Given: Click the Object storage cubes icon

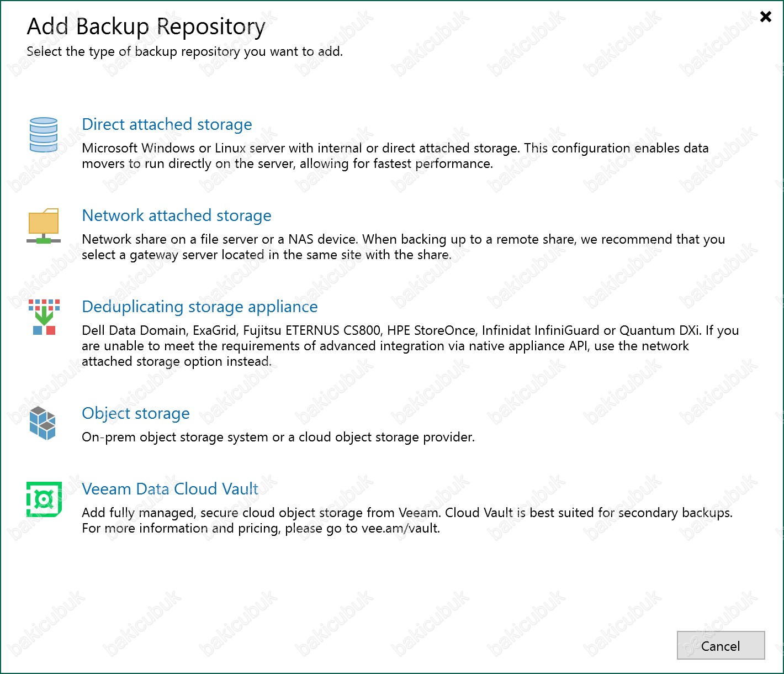Looking at the screenshot, I should pyautogui.click(x=43, y=423).
